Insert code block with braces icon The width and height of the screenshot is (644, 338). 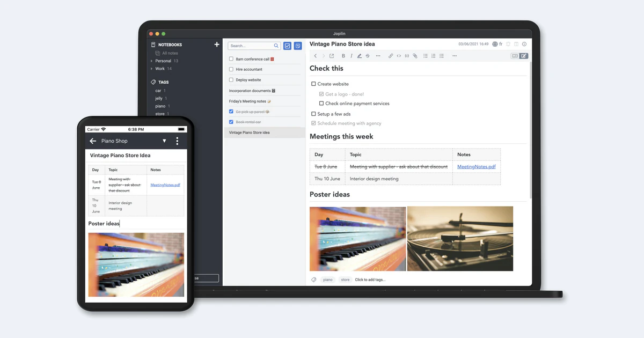click(407, 56)
